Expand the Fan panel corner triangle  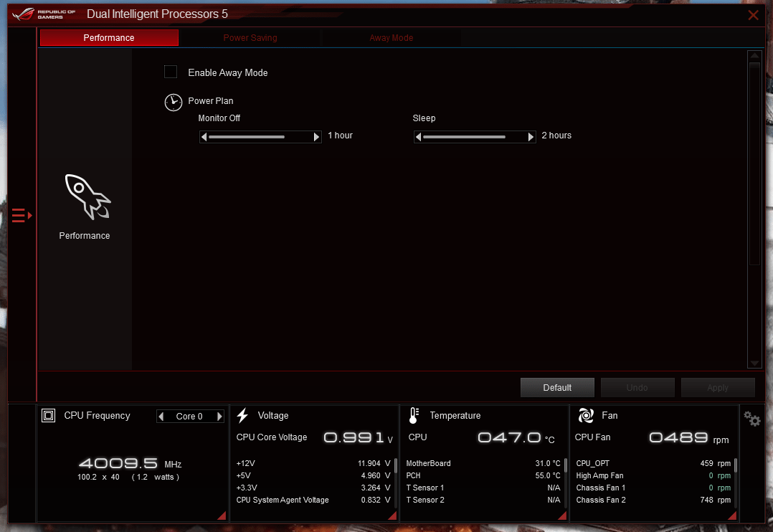(x=733, y=516)
